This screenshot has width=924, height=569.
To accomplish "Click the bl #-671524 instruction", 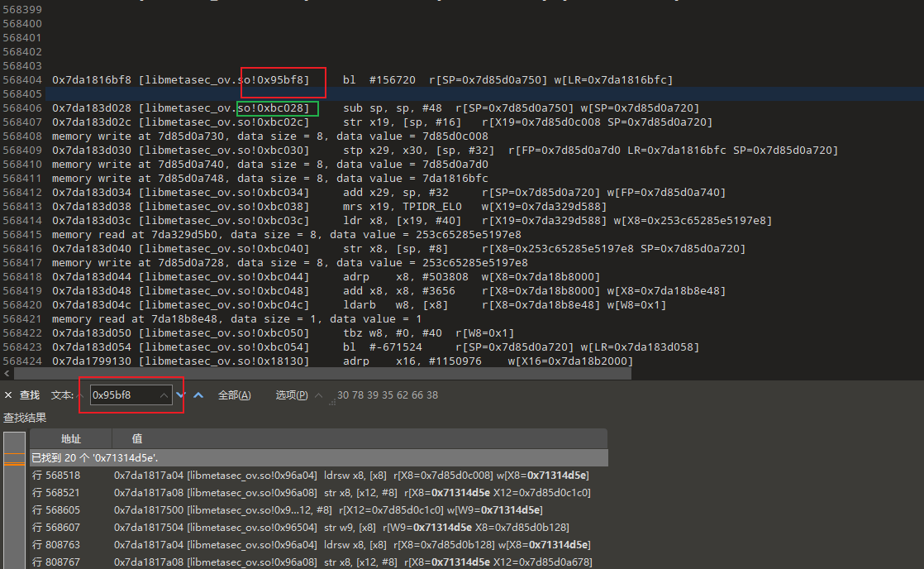I will [x=383, y=347].
